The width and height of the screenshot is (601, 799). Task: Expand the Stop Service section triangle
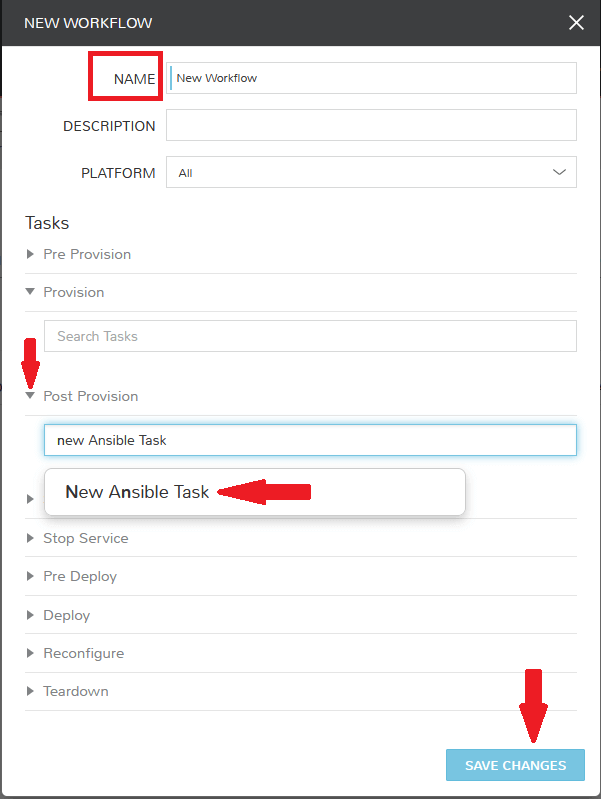click(31, 538)
